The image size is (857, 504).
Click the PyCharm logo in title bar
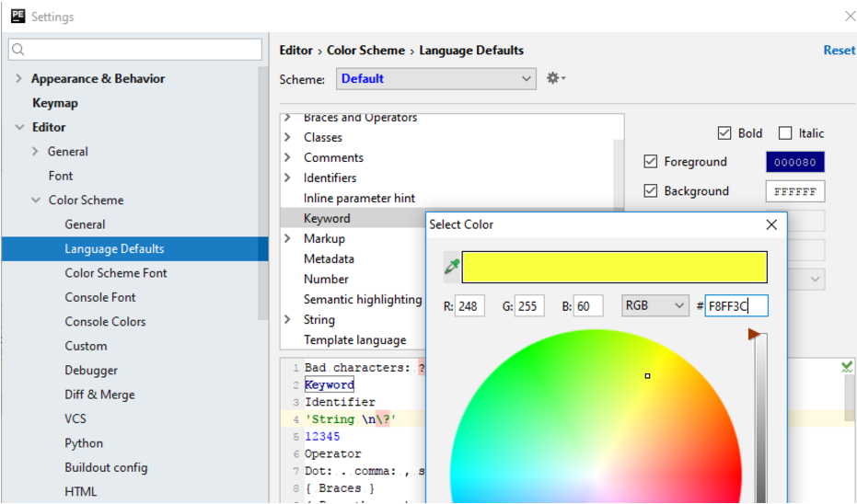tap(17, 16)
